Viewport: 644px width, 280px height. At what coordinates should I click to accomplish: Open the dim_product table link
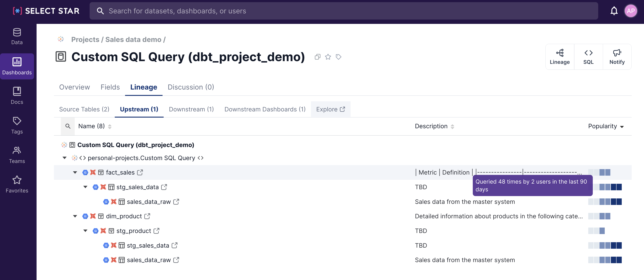click(x=124, y=216)
